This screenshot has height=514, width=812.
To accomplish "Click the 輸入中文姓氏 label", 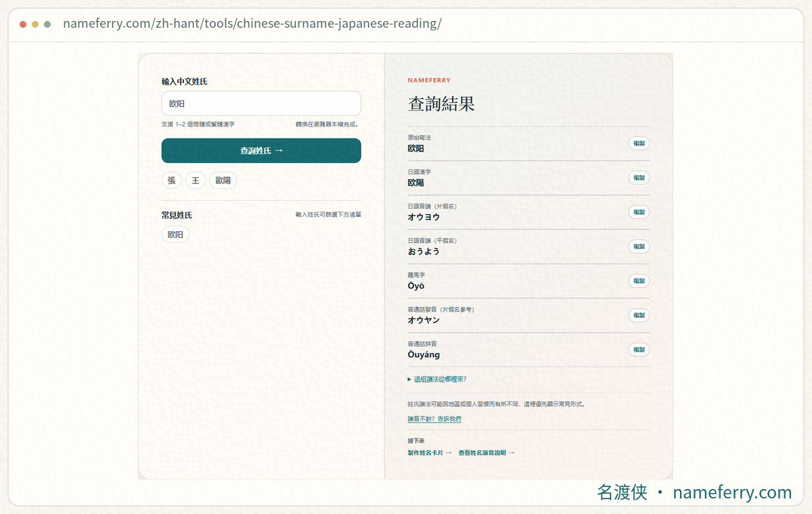I will click(x=184, y=81).
